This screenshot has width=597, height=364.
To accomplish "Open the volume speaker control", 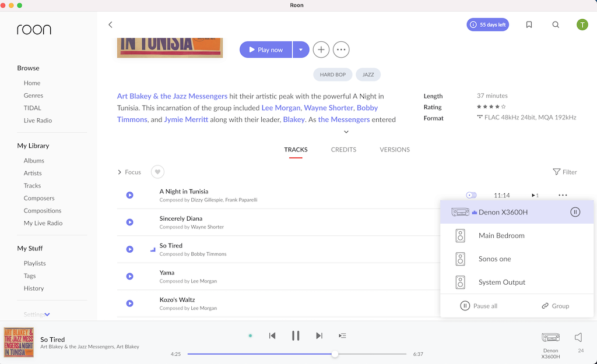I will [578, 337].
